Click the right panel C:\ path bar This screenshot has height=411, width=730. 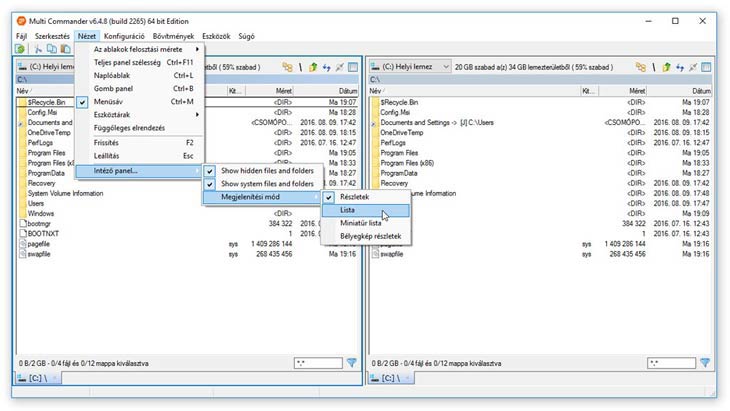tap(541, 80)
